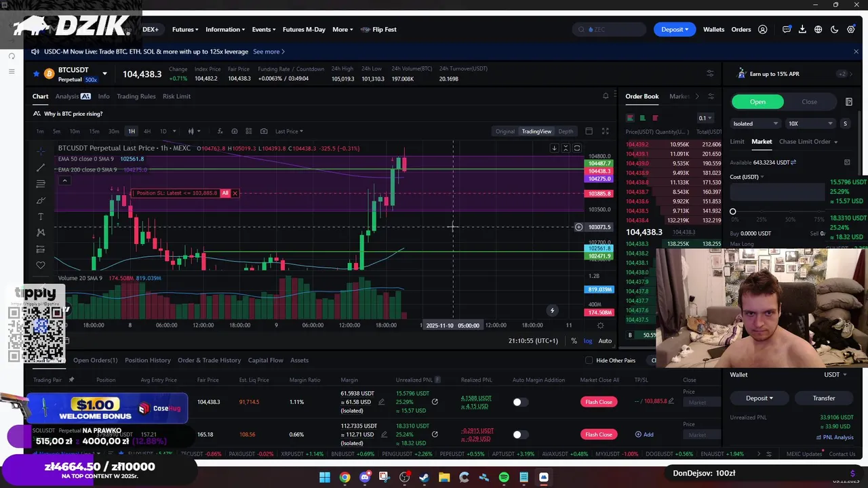
Task: Click the chart layout panel icon
Action: 589,131
